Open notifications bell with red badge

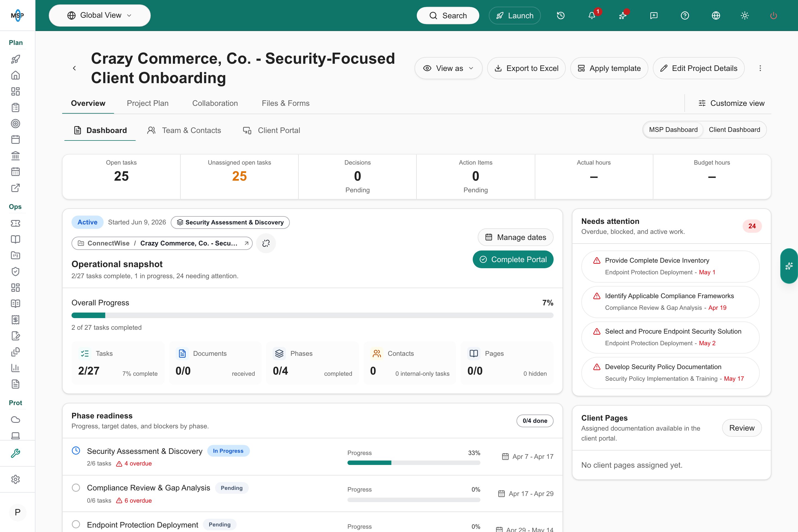[592, 16]
